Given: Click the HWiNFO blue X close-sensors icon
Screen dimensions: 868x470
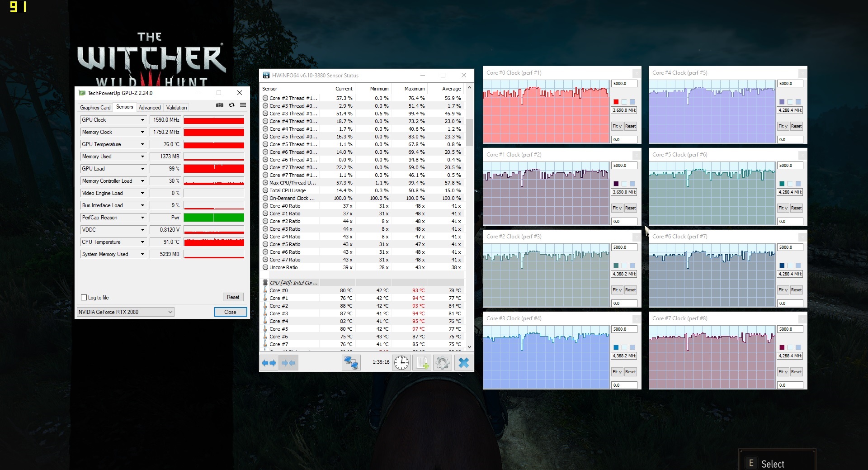Looking at the screenshot, I should coord(463,363).
